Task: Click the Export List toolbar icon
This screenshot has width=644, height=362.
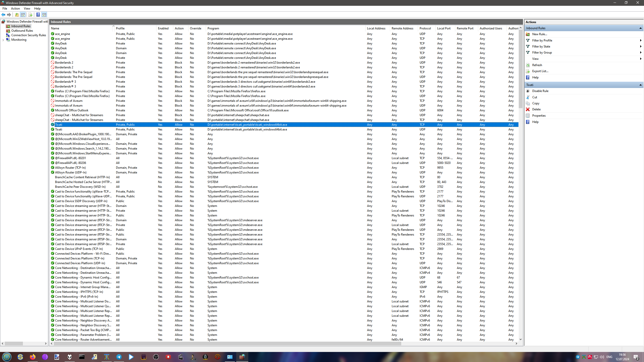Action: point(30,15)
